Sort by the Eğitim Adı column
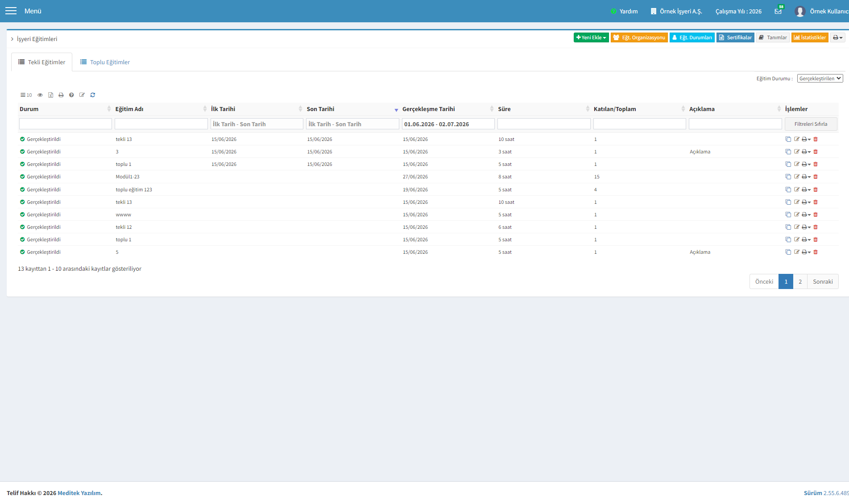The width and height of the screenshot is (849, 504). pyautogui.click(x=161, y=109)
